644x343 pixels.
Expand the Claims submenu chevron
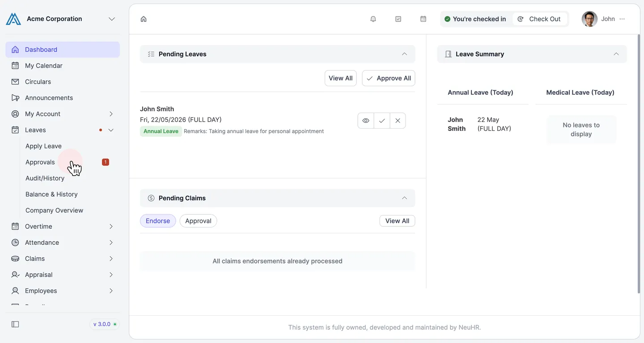[x=111, y=259]
